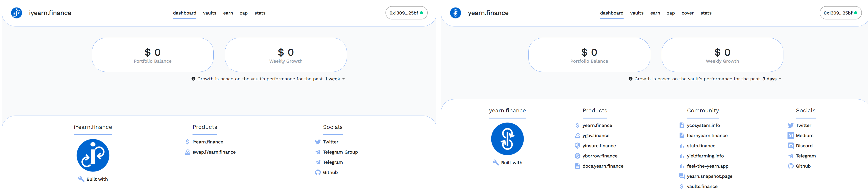Click the yinsure.finance shield icon

coord(577,146)
